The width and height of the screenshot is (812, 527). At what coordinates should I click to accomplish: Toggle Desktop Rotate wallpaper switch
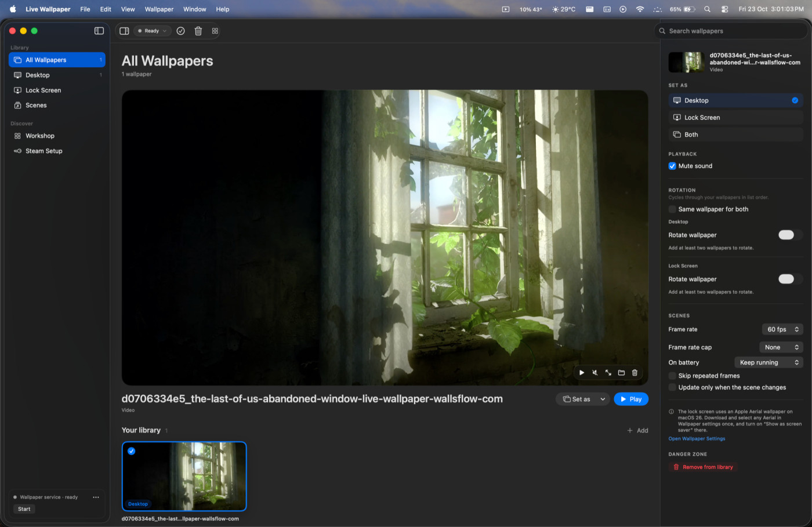(x=790, y=235)
